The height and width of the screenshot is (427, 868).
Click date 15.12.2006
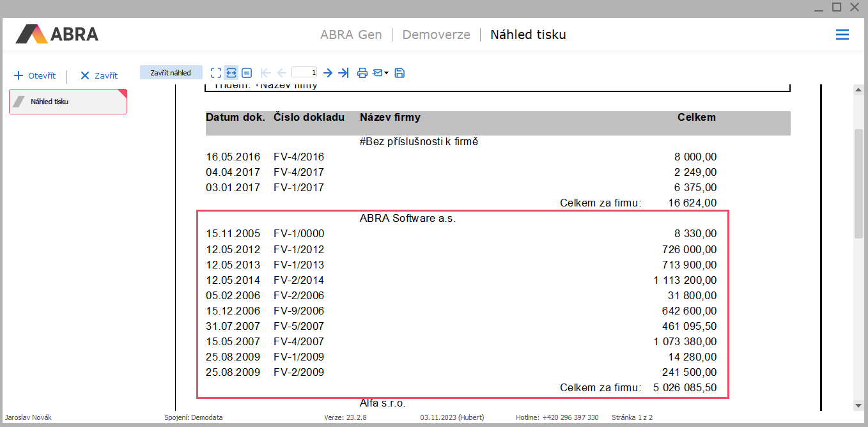tap(233, 311)
